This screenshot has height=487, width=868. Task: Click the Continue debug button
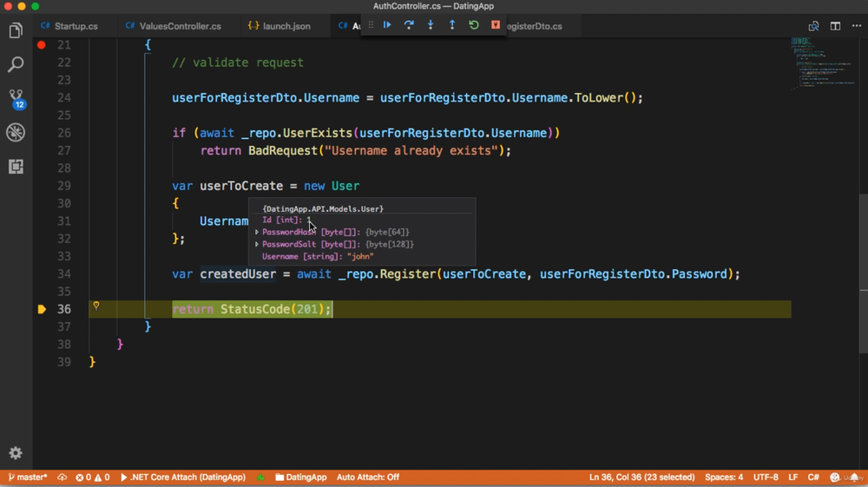(387, 25)
